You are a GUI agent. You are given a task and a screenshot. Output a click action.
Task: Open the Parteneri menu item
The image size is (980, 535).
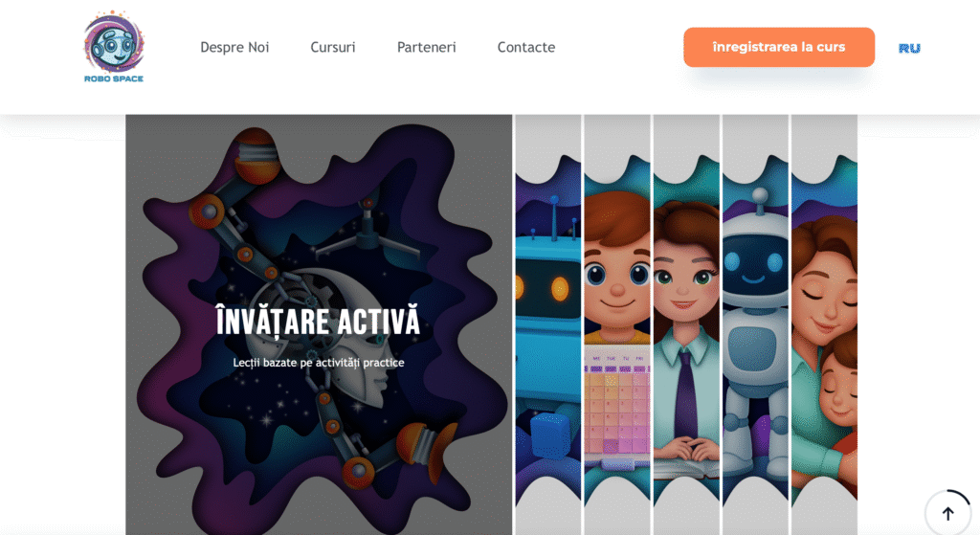click(426, 48)
